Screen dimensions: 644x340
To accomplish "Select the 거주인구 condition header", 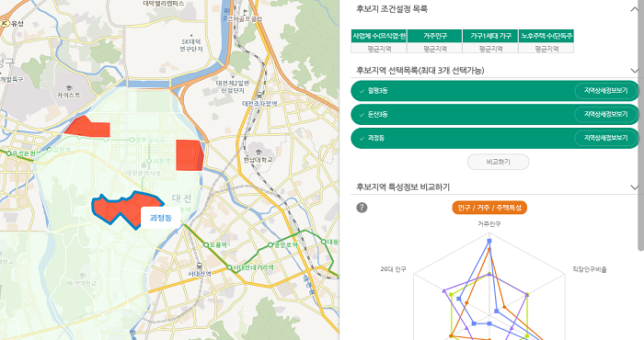I will click(434, 36).
